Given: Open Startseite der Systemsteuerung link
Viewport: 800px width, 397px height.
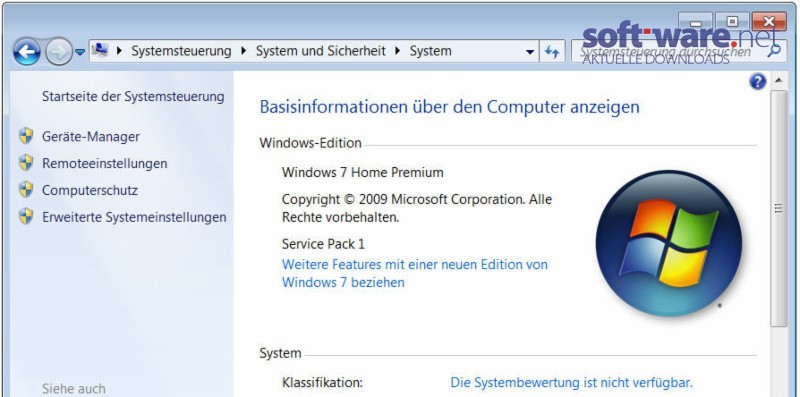Looking at the screenshot, I should [133, 96].
